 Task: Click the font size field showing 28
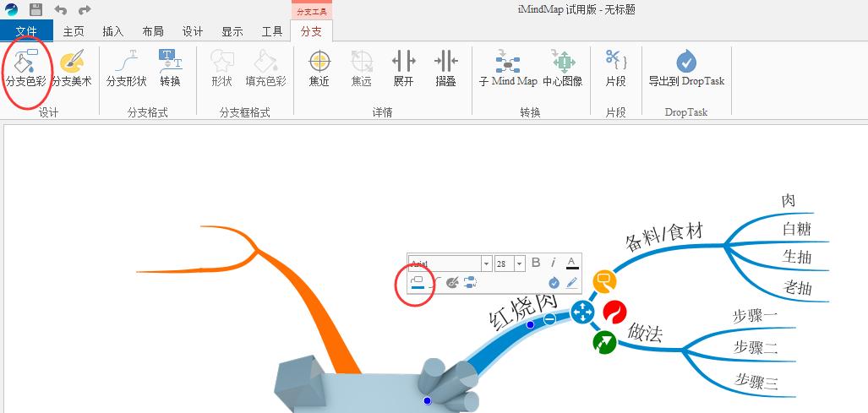pos(505,264)
